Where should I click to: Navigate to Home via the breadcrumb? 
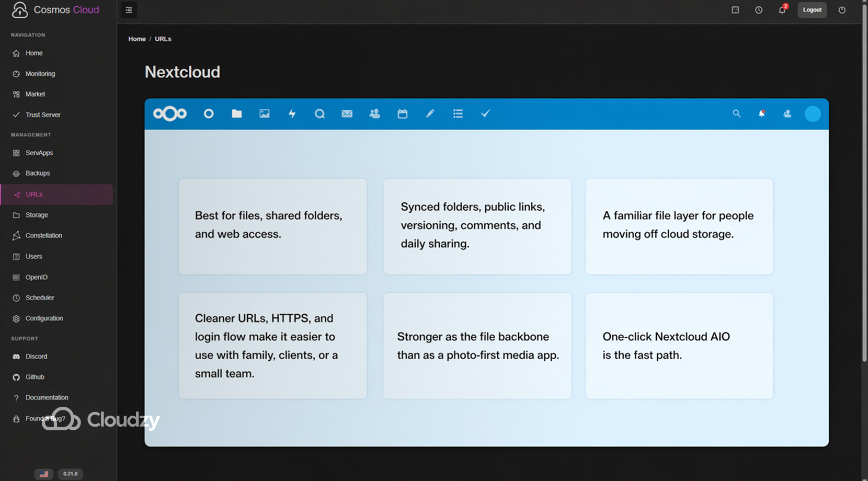137,39
